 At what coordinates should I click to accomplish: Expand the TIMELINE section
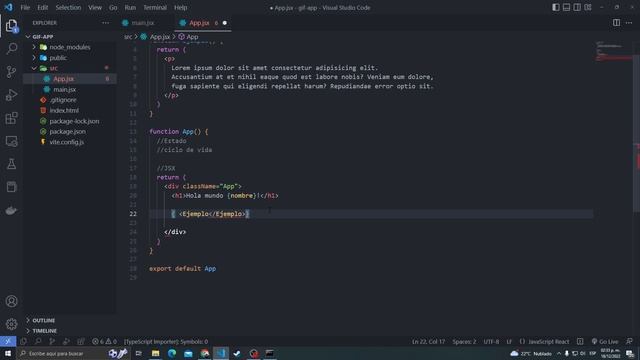(69, 331)
